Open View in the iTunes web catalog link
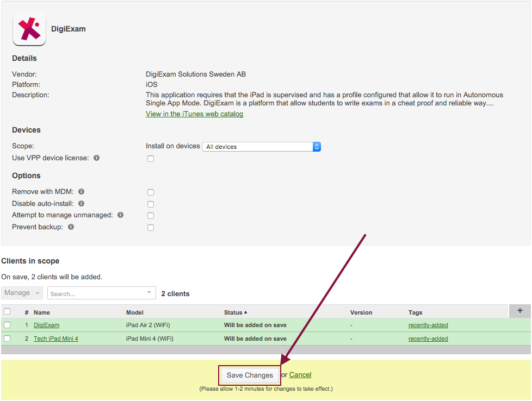The height and width of the screenshot is (401, 532). tap(194, 114)
